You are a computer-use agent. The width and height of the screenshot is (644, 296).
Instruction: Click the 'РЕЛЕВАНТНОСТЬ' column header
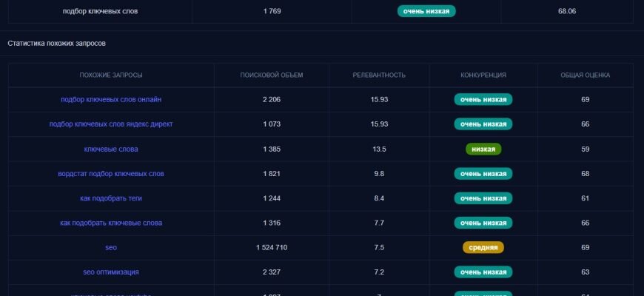379,75
